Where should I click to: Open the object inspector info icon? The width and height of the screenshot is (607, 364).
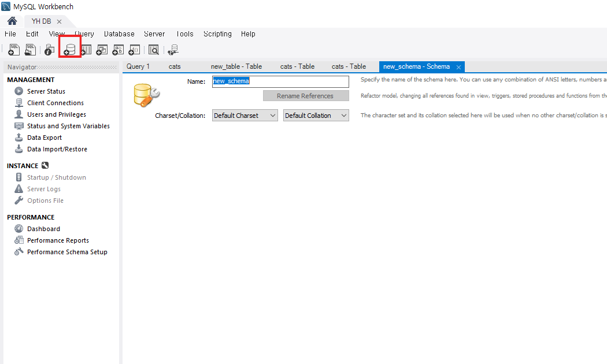click(x=50, y=50)
